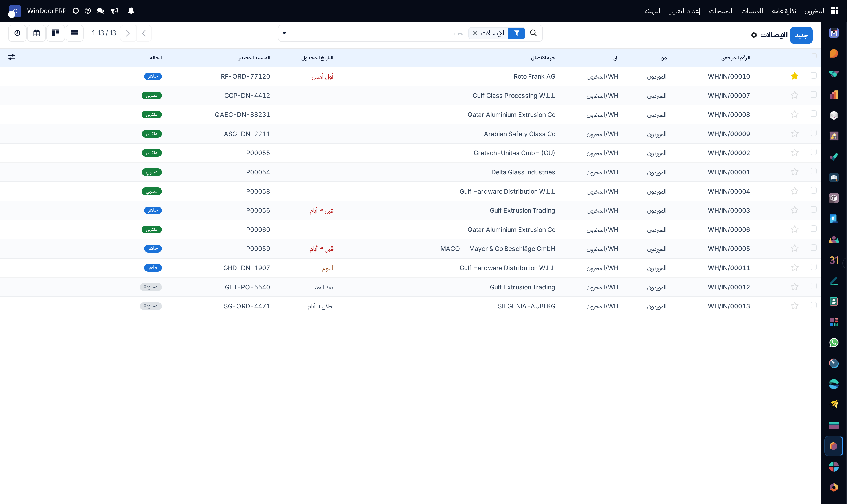Screen dimensions: 847x504
Task: Open receipt WH/IN/00011
Action: click(x=729, y=268)
